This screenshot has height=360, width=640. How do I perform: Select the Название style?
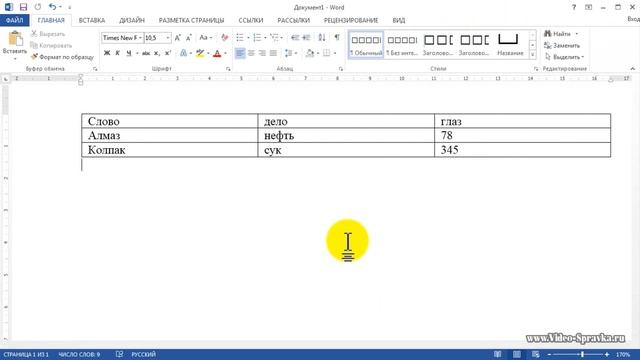(510, 44)
